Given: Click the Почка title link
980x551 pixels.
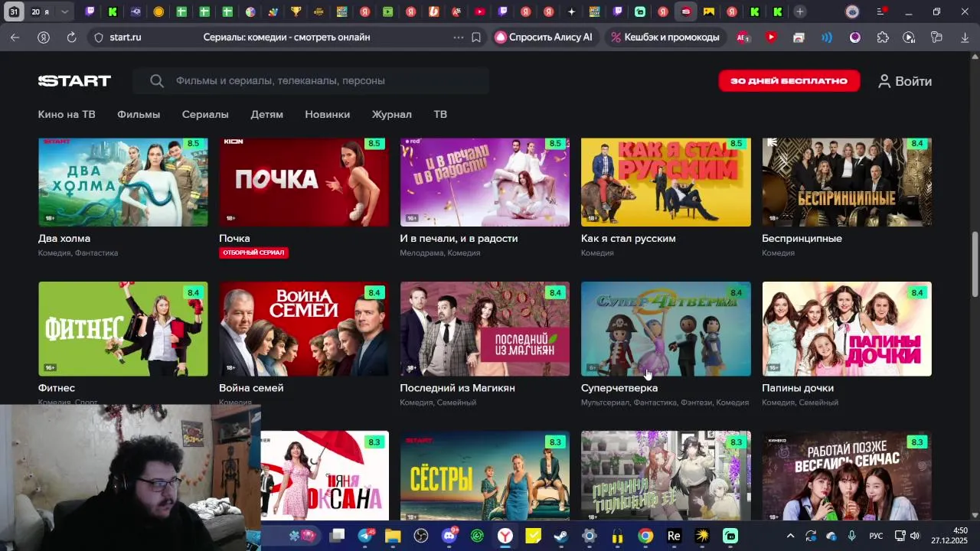Looking at the screenshot, I should (x=234, y=239).
